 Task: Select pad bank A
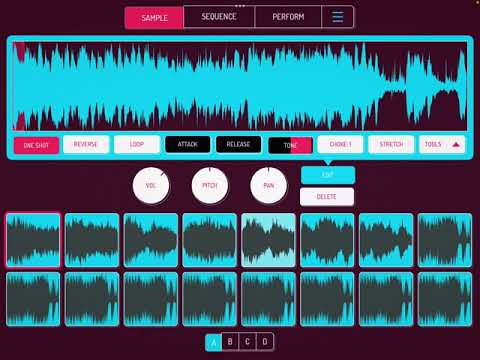coord(214,342)
